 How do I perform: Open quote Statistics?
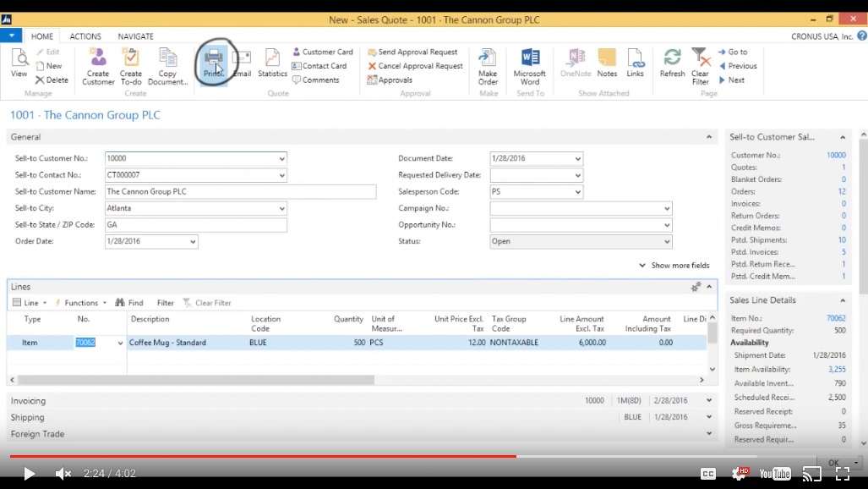point(272,63)
